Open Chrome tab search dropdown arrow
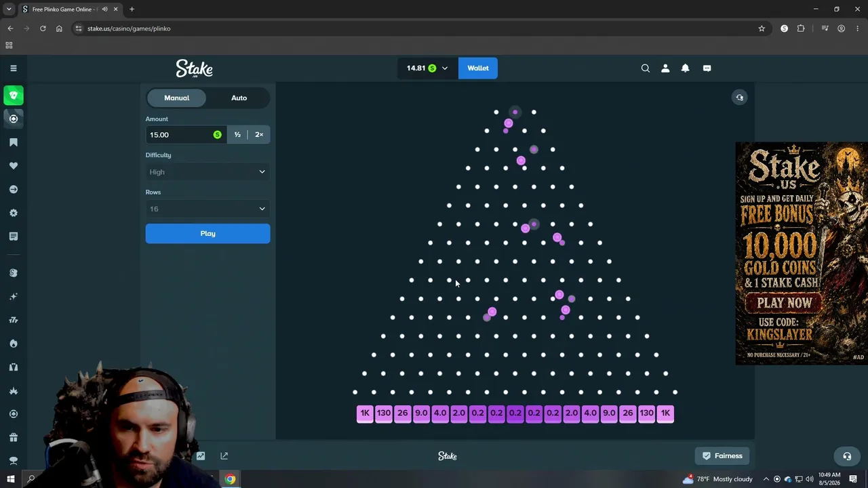The image size is (868, 488). pos(9,9)
